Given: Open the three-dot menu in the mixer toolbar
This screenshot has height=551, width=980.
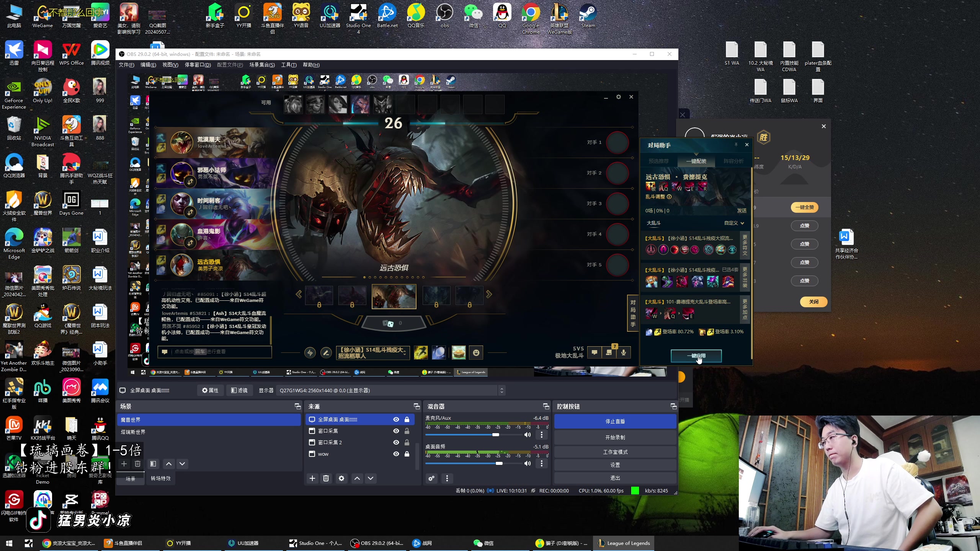Looking at the screenshot, I should click(447, 478).
